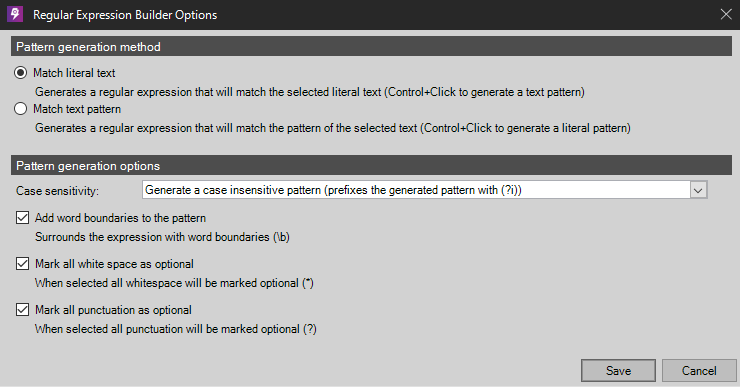740x387 pixels.
Task: Click description about matching pattern of selected text
Action: (333, 128)
